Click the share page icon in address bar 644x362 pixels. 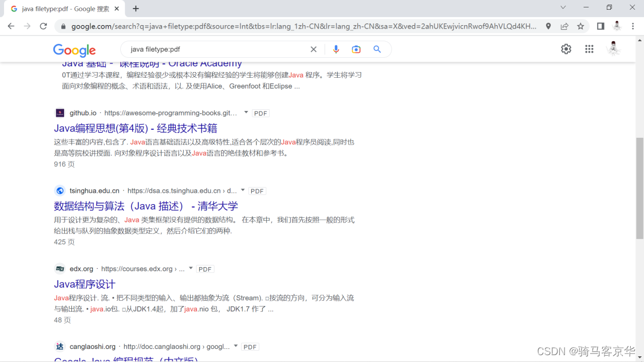click(x=564, y=26)
